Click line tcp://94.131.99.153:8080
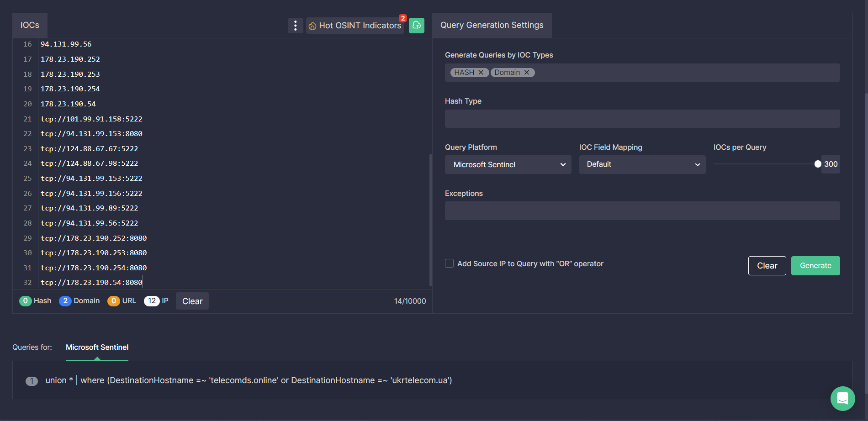 pyautogui.click(x=91, y=134)
